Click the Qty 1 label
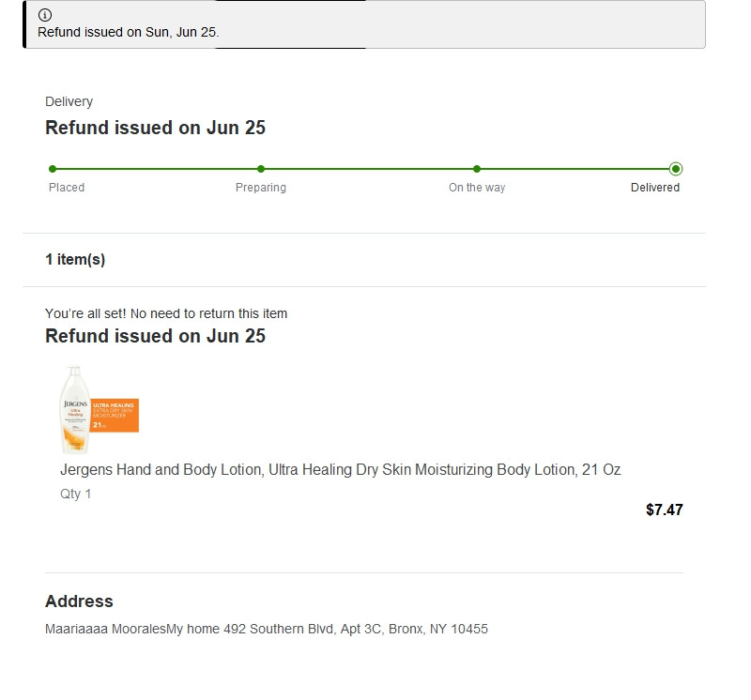The width and height of the screenshot is (751, 700). coord(75,494)
